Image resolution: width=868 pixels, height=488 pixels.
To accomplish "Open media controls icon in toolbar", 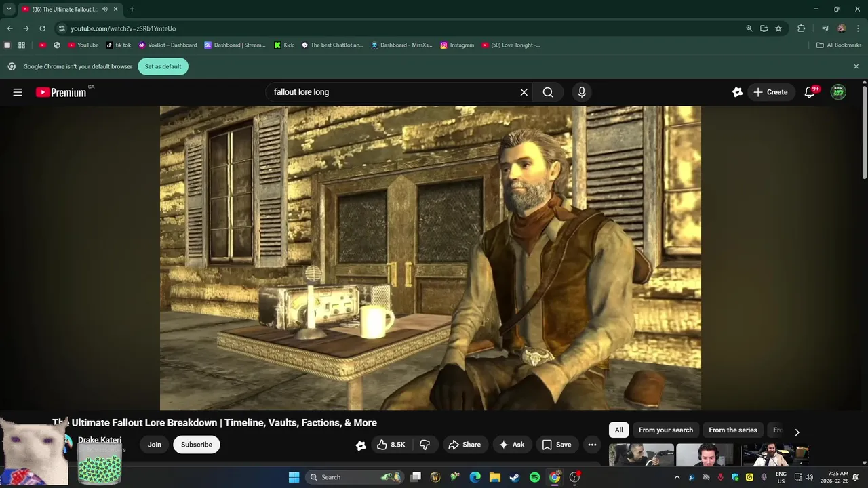I will pyautogui.click(x=825, y=28).
